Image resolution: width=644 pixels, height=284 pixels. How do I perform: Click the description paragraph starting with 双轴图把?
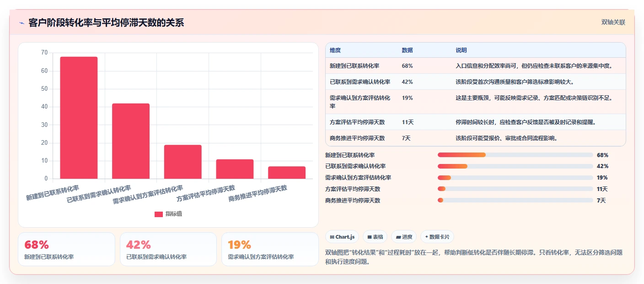pyautogui.click(x=474, y=257)
